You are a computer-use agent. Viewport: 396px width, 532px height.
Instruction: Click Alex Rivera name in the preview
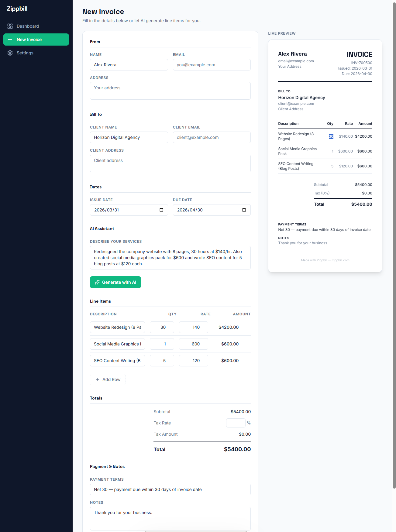pos(292,54)
